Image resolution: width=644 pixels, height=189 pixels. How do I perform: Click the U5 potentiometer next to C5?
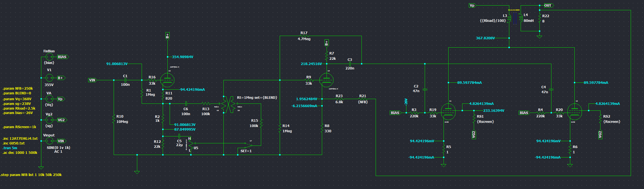pyautogui.click(x=191, y=144)
